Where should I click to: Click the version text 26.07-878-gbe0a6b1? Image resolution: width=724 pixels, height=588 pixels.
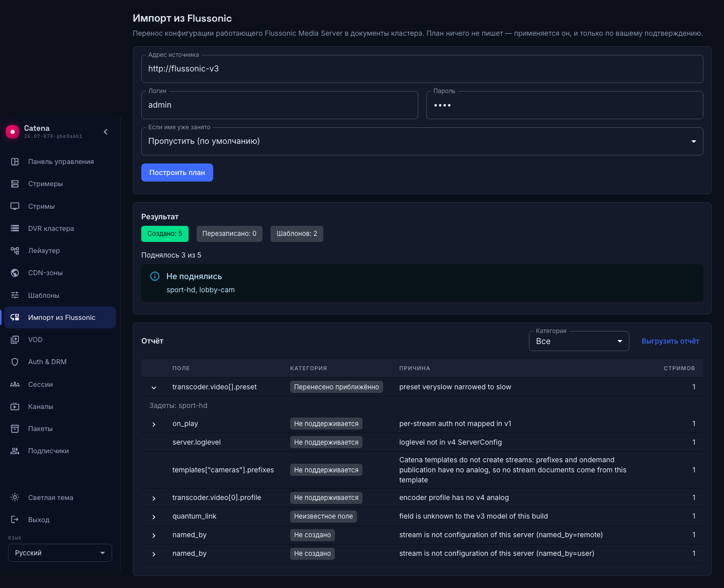pyautogui.click(x=53, y=136)
